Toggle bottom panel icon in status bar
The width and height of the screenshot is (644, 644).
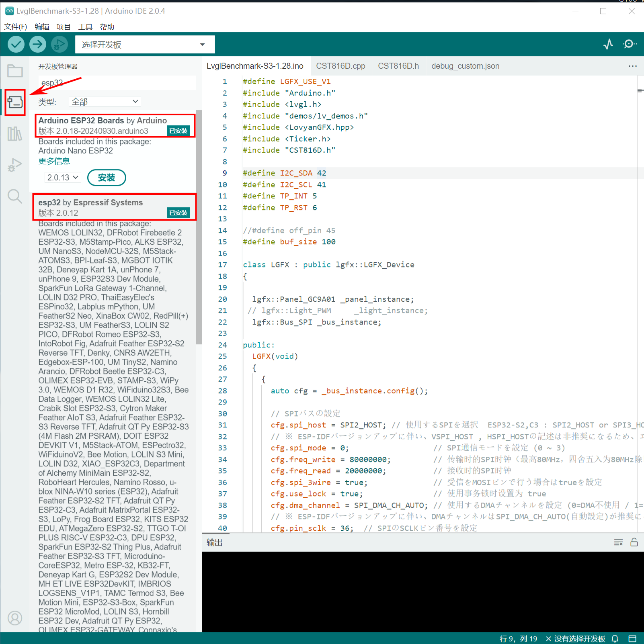(x=632, y=638)
